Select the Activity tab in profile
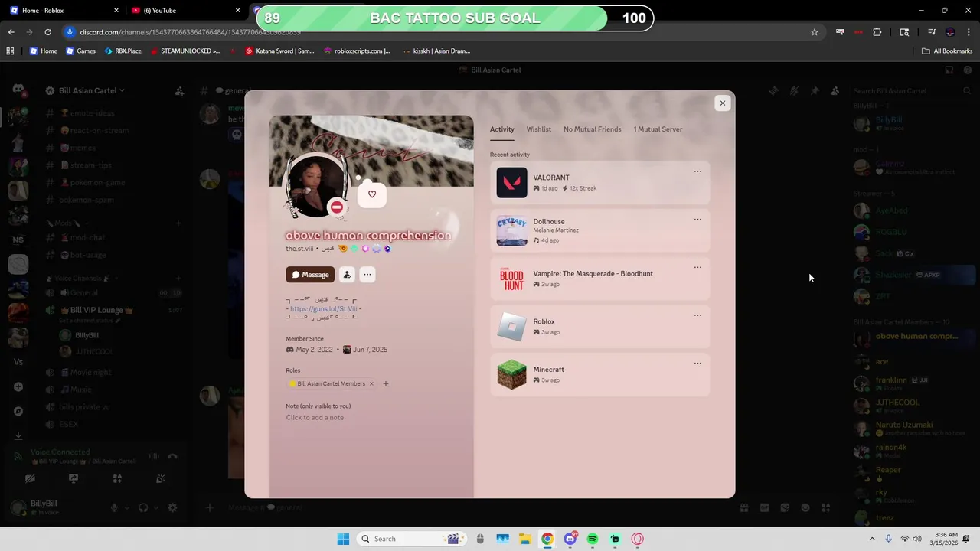Viewport: 980px width, 551px height. pos(501,129)
